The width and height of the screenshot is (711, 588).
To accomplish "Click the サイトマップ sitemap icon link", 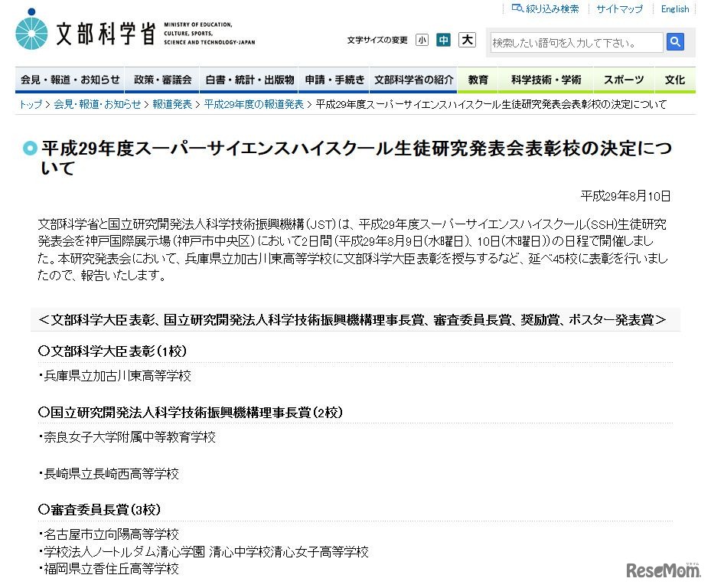I will coord(618,8).
